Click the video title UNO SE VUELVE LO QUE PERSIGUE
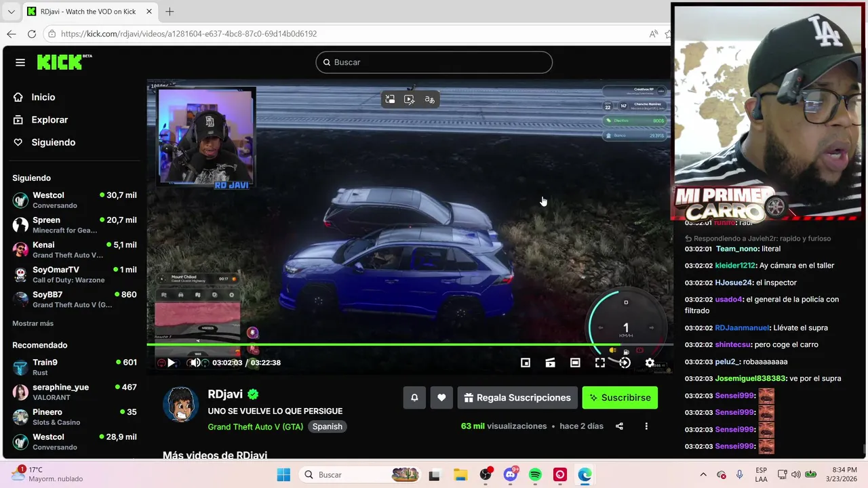The height and width of the screenshot is (488, 868). pyautogui.click(x=275, y=411)
